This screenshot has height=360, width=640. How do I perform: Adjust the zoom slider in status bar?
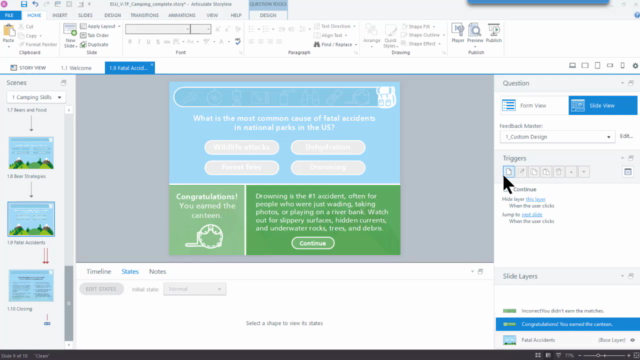(x=599, y=356)
